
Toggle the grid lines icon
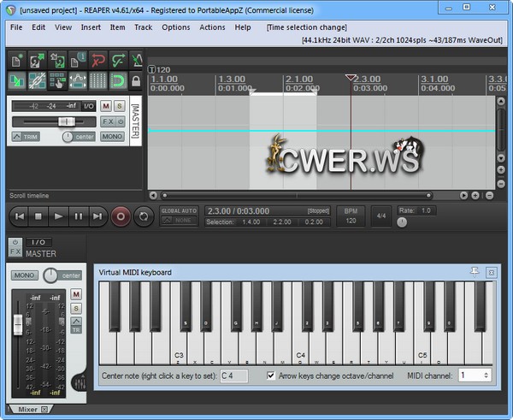tap(96, 80)
